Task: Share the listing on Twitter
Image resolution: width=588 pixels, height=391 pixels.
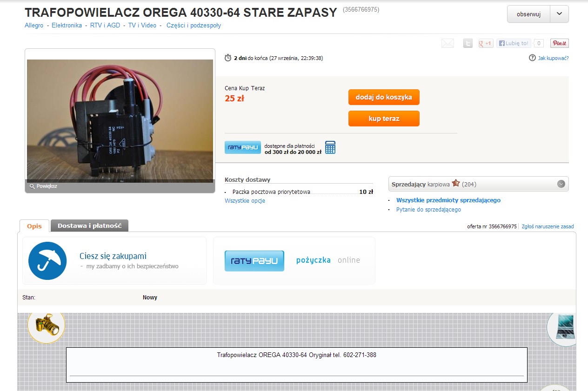Action: (x=468, y=43)
